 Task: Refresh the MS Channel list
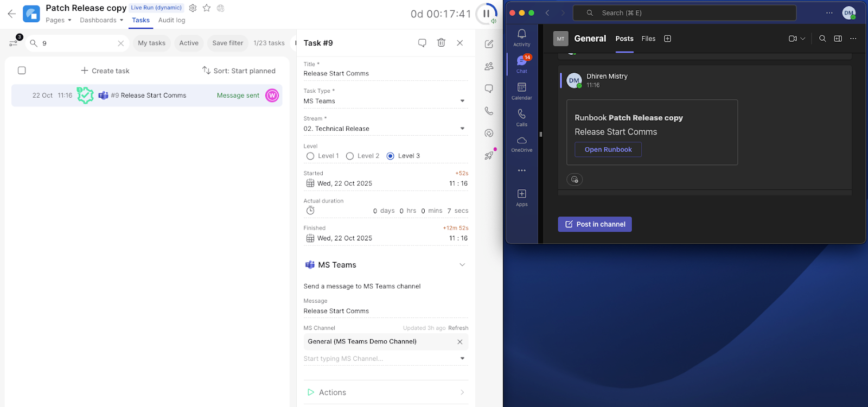(458, 328)
